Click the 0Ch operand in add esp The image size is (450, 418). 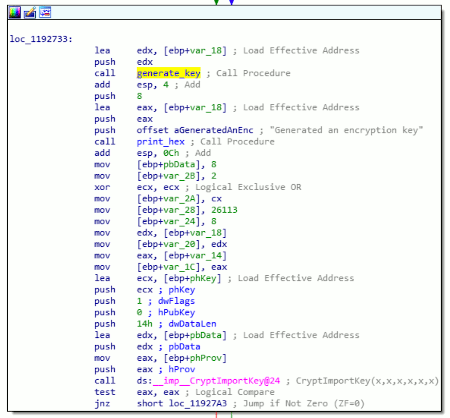click(x=171, y=153)
